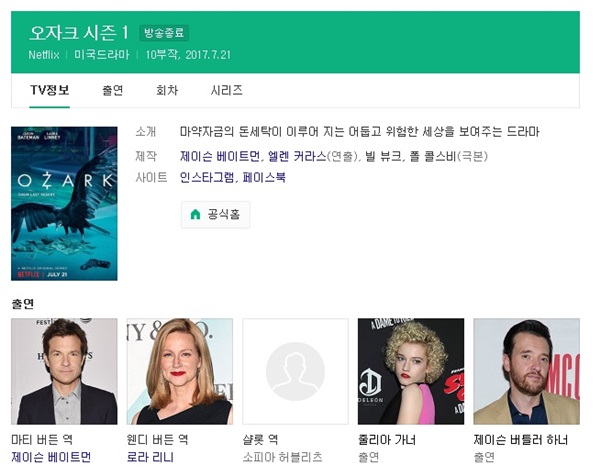Click the placeholder avatar for 샬롯 역

295,372
